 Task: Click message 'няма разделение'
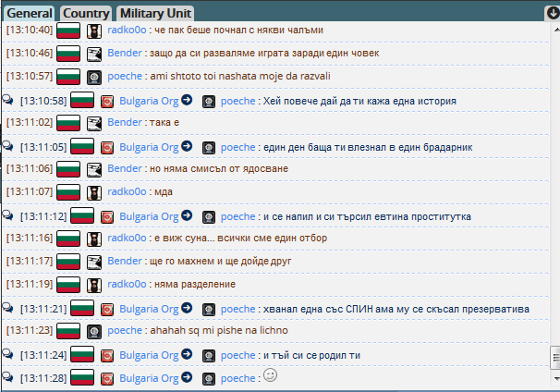coord(195,285)
